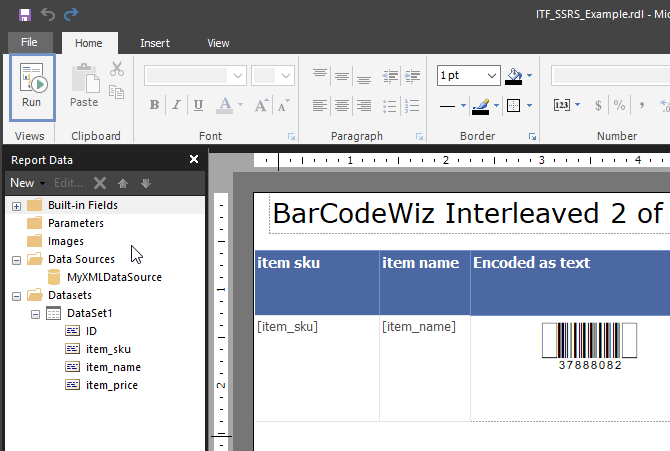Click the number placeholder style [123] icon

pos(561,105)
